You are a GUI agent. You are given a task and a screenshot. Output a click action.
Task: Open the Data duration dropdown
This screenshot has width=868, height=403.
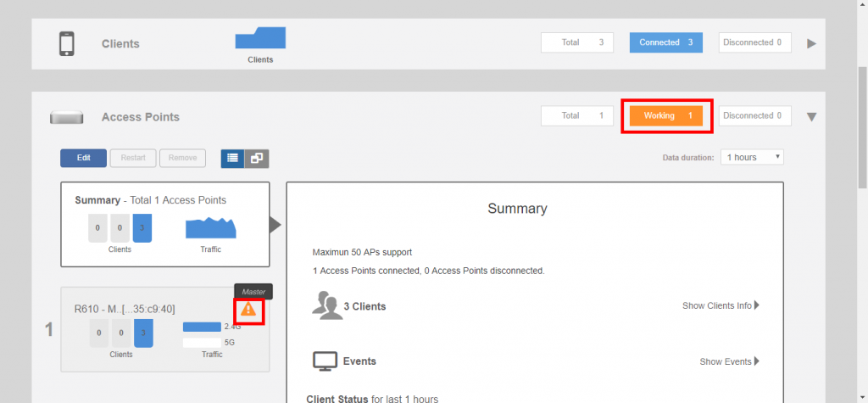click(752, 157)
